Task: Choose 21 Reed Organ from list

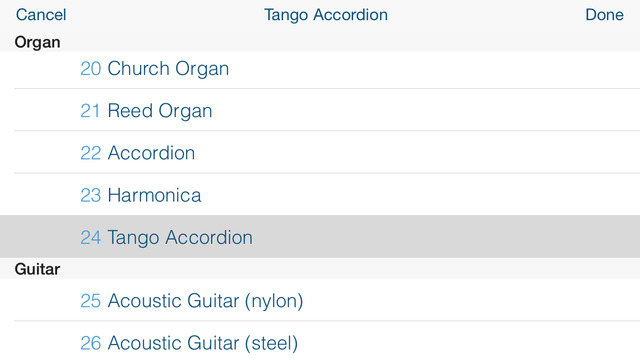Action: [320, 110]
